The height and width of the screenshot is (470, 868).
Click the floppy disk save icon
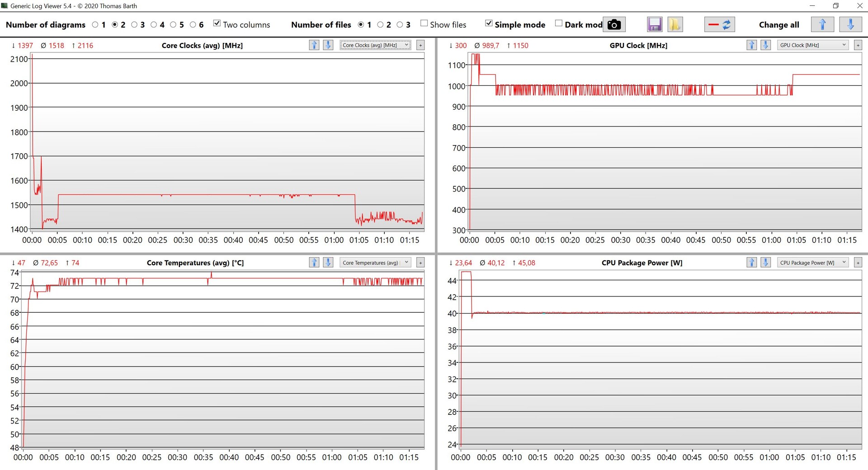(654, 24)
